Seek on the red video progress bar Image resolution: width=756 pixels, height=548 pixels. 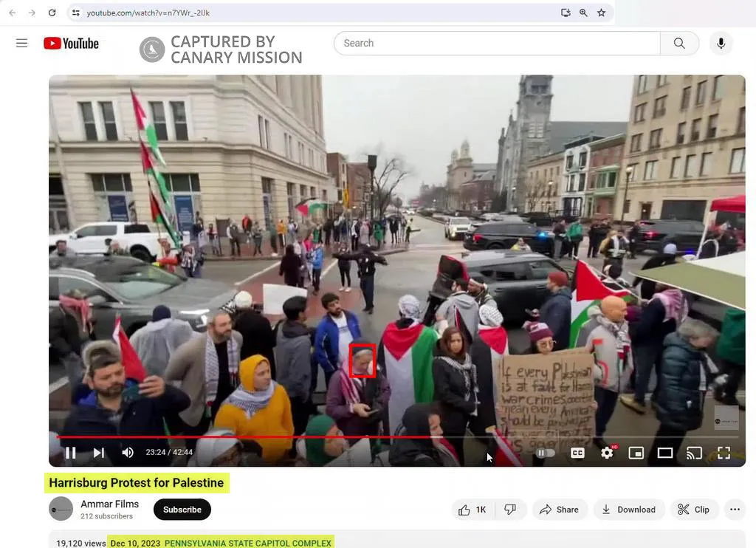[396, 437]
